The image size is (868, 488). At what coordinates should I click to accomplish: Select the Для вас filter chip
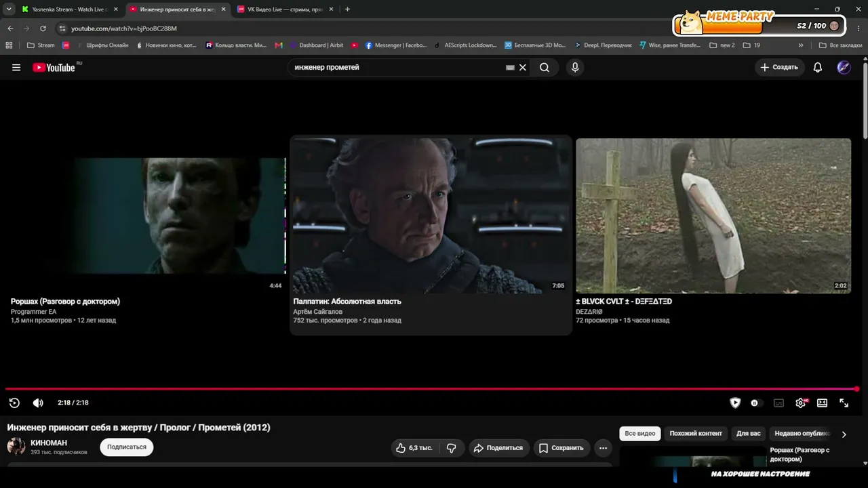click(x=749, y=434)
